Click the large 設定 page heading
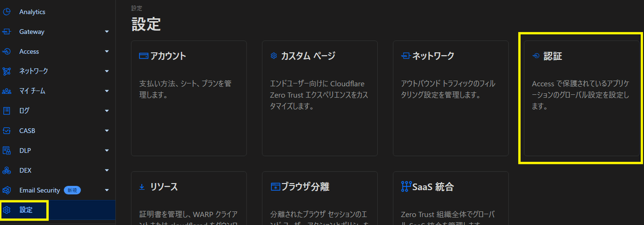 tap(146, 24)
